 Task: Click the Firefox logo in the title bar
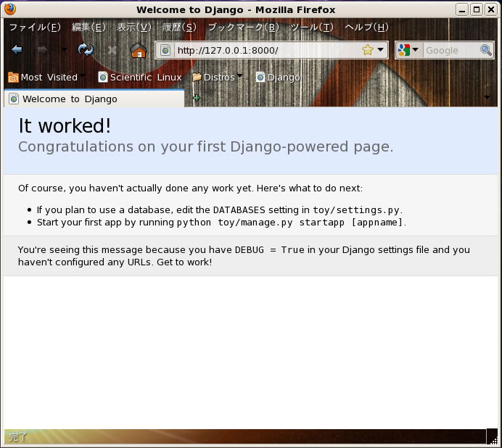[x=10, y=9]
